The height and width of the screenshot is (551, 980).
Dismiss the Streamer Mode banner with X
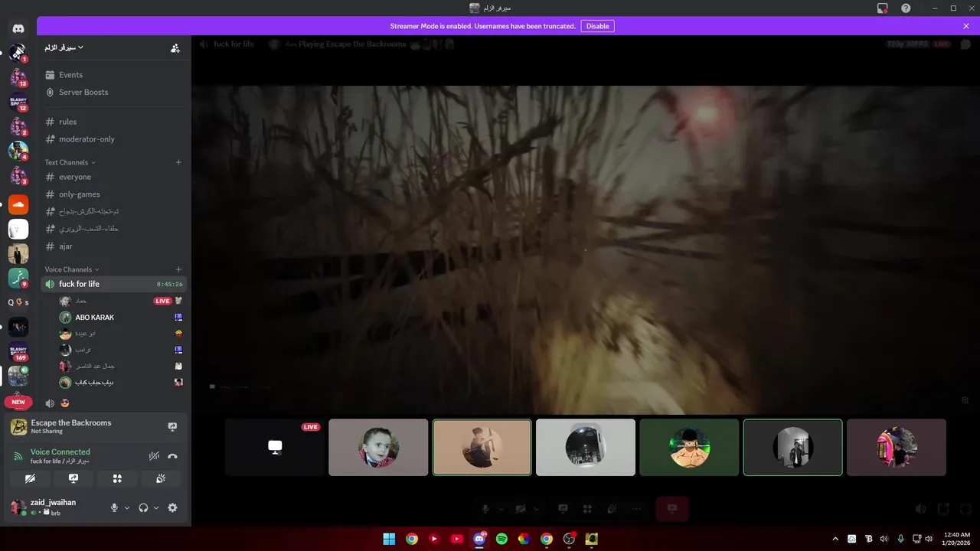(x=966, y=26)
